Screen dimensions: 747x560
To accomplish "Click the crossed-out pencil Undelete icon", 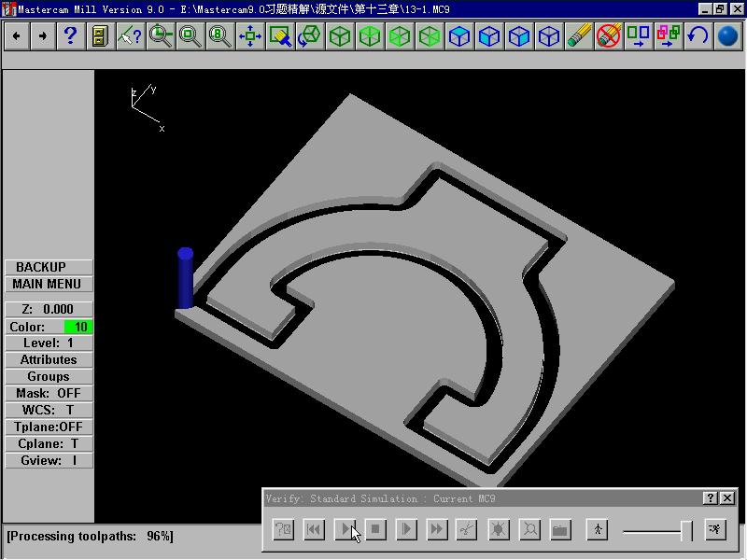I will [609, 35].
